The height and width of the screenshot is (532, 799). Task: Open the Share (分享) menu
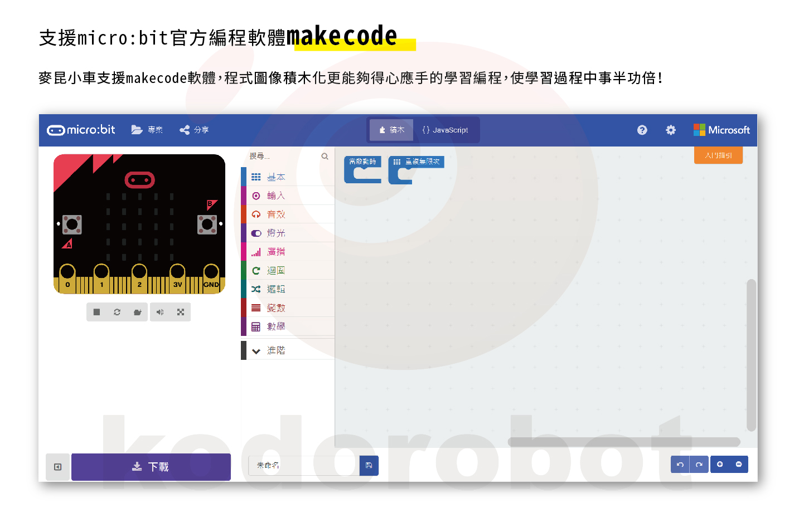coord(194,130)
